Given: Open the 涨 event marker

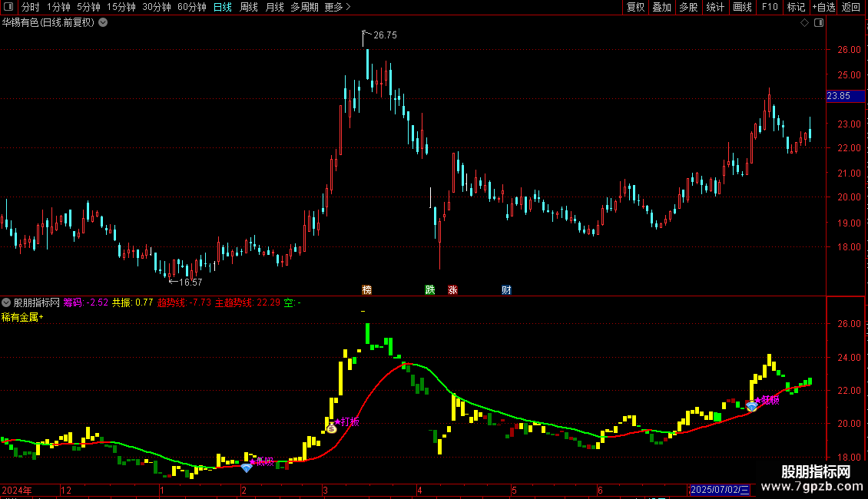Looking at the screenshot, I should (x=452, y=290).
